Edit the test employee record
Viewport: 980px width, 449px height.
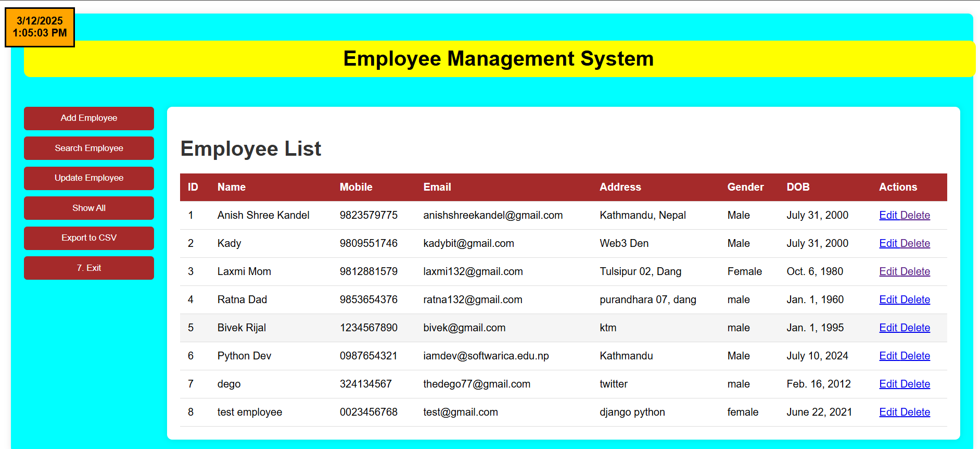coord(888,412)
